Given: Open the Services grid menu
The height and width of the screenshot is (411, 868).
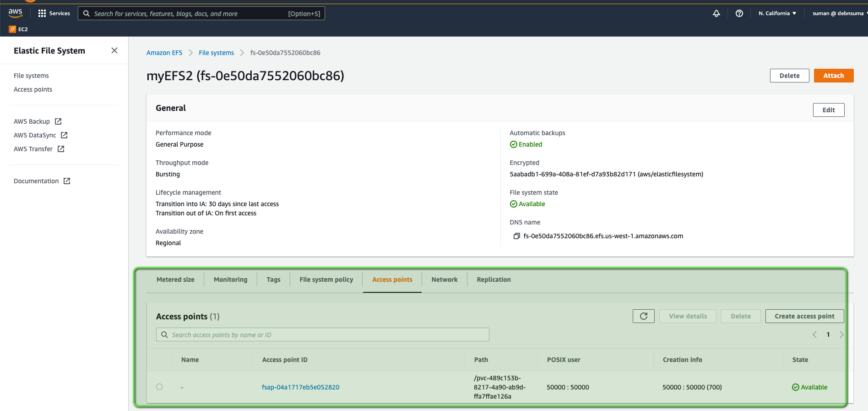Looking at the screenshot, I should pyautogui.click(x=54, y=13).
